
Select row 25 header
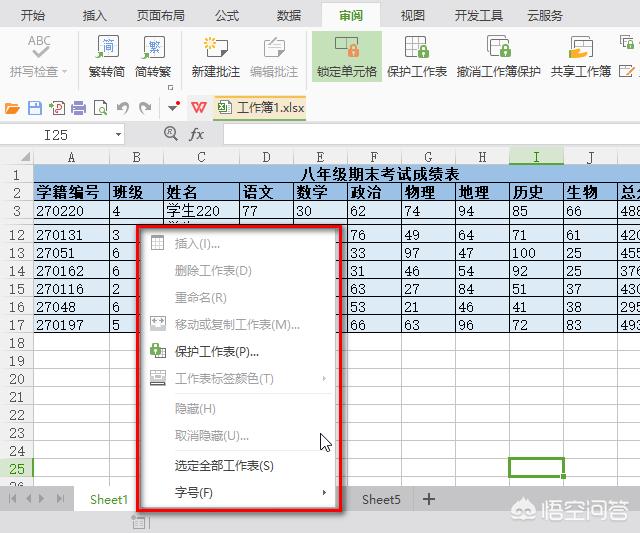click(x=17, y=469)
